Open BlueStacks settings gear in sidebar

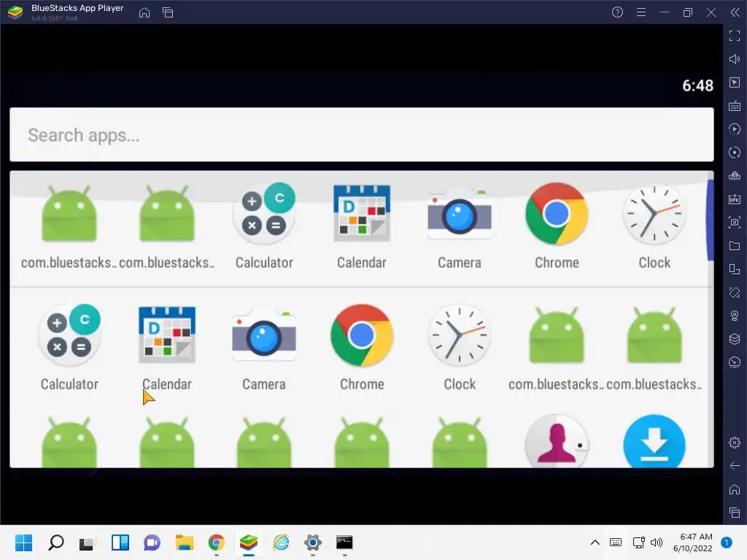pyautogui.click(x=735, y=443)
